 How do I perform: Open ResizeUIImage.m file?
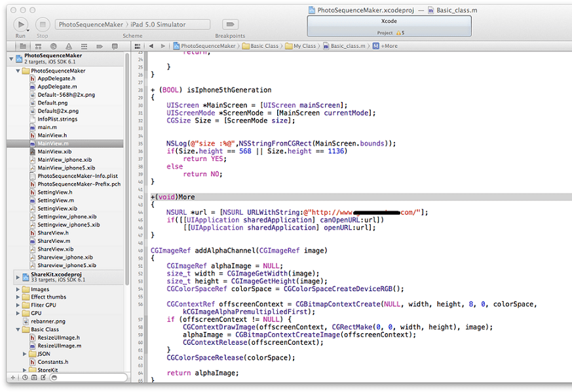tap(59, 346)
